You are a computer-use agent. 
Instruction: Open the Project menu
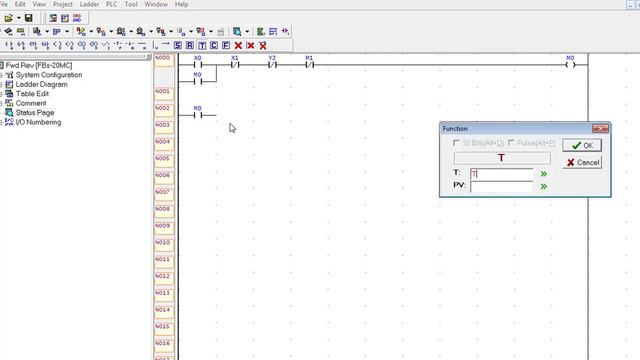click(x=63, y=4)
